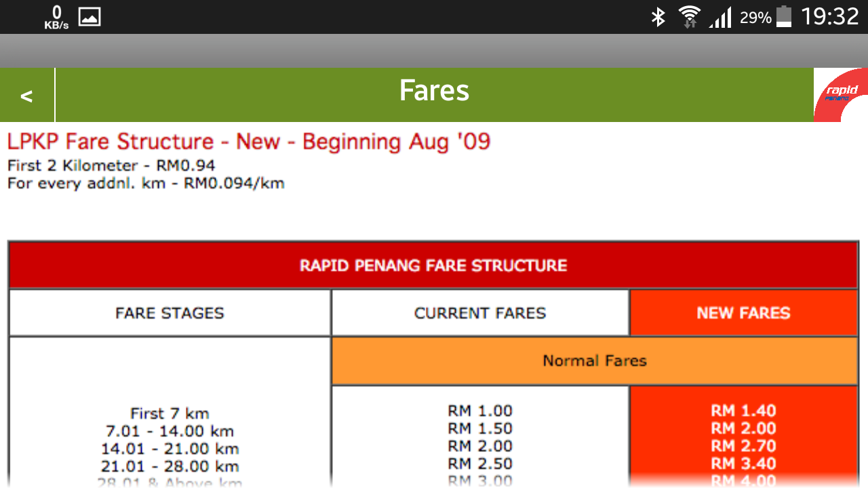Tap the picture notification icon

coord(90,17)
